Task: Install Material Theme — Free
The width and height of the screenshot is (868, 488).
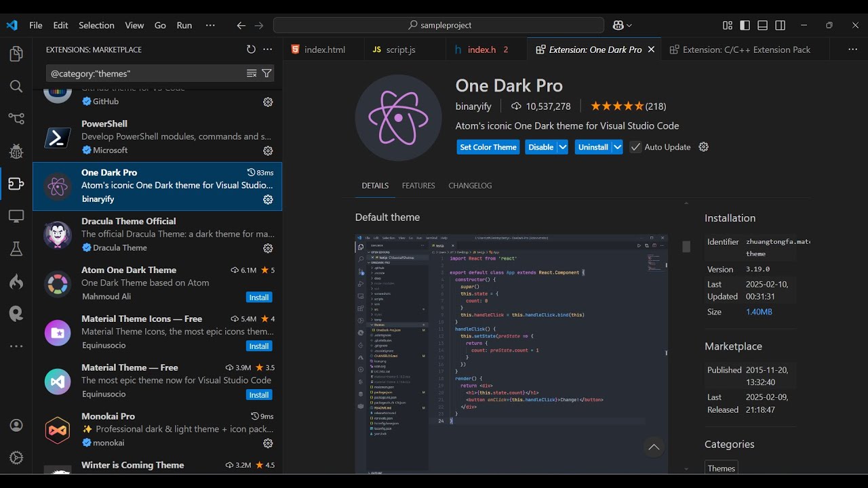Action: pyautogui.click(x=259, y=395)
